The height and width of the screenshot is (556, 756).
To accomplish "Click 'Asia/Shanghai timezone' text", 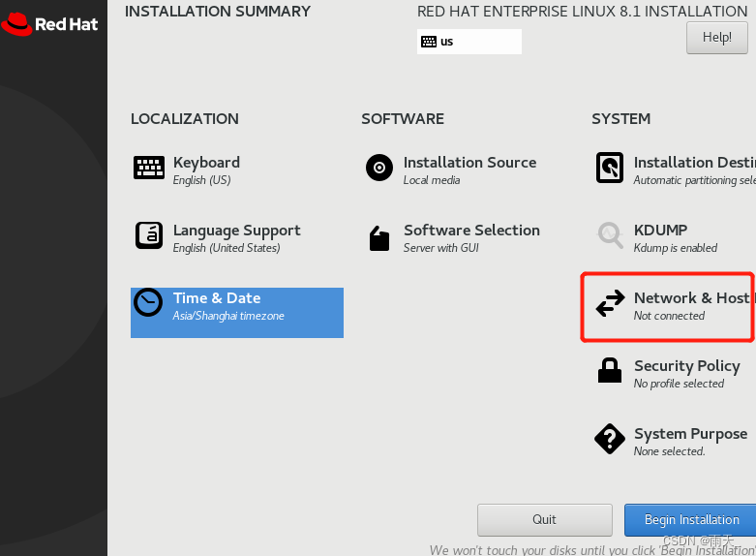I will [228, 316].
